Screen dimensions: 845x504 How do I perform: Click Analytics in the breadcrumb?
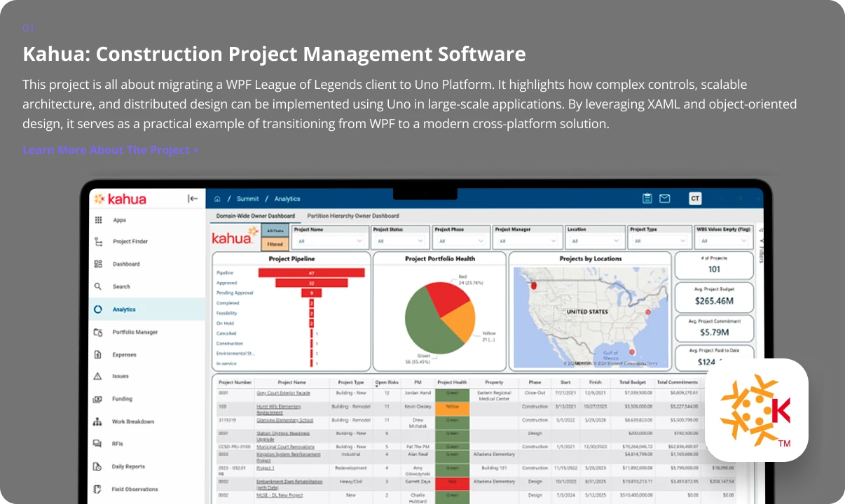coord(287,199)
